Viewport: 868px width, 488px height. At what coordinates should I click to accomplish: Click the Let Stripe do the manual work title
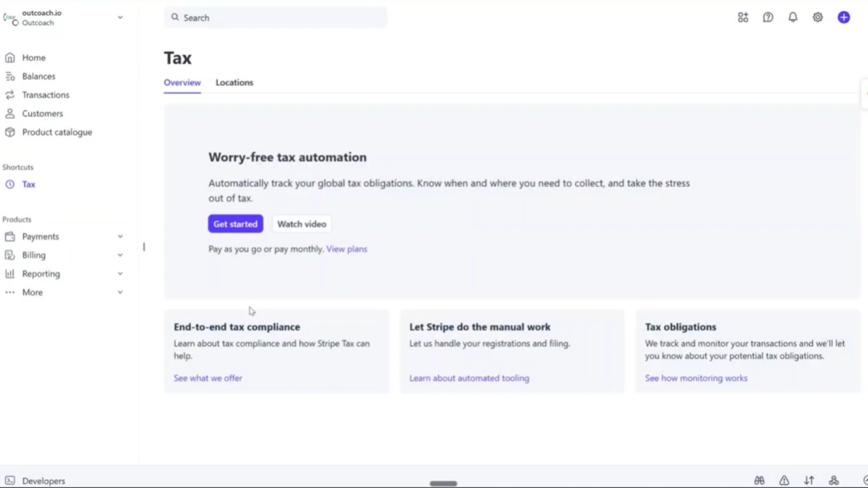pos(480,327)
